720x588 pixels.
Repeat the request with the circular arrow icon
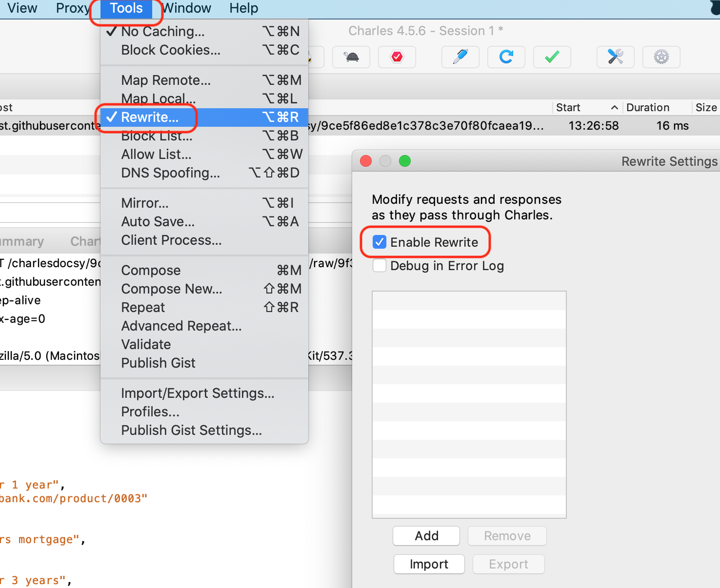click(x=506, y=57)
